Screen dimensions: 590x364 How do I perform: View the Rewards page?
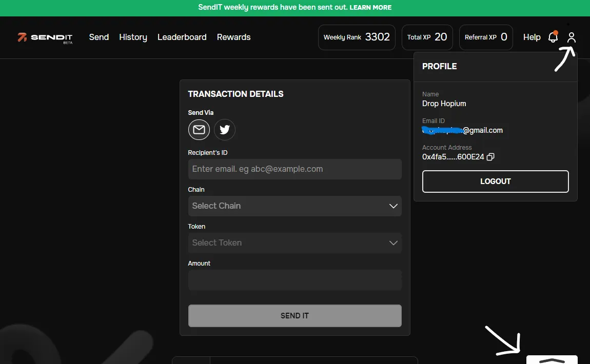click(x=233, y=37)
